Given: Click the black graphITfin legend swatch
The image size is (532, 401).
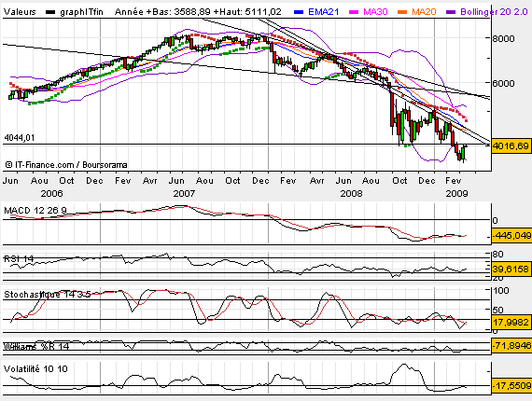Looking at the screenshot, I should (x=50, y=12).
